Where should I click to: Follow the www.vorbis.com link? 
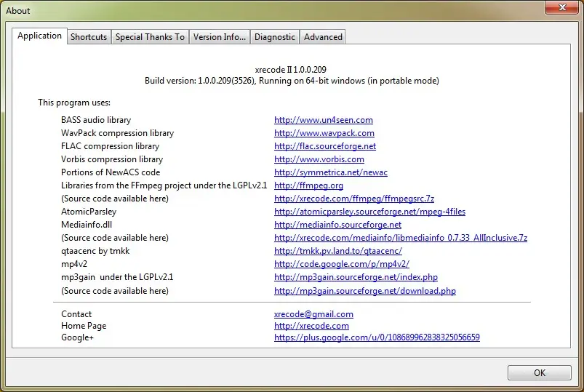[319, 159]
